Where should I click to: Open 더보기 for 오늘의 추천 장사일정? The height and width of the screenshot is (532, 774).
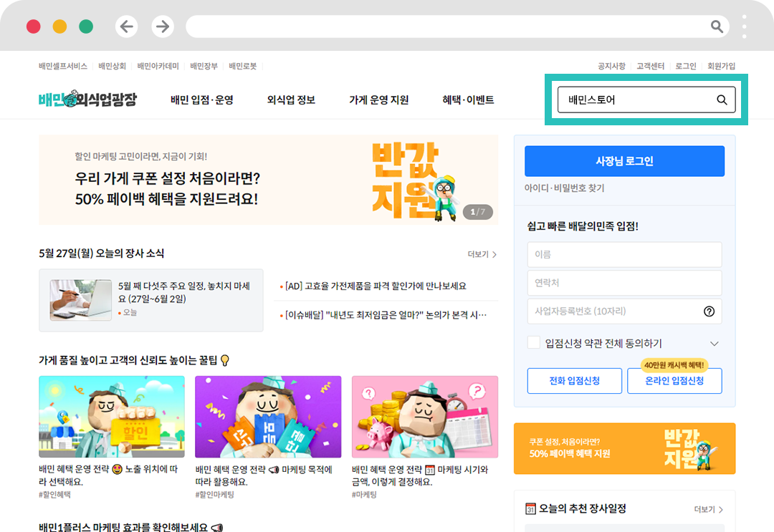[708, 509]
